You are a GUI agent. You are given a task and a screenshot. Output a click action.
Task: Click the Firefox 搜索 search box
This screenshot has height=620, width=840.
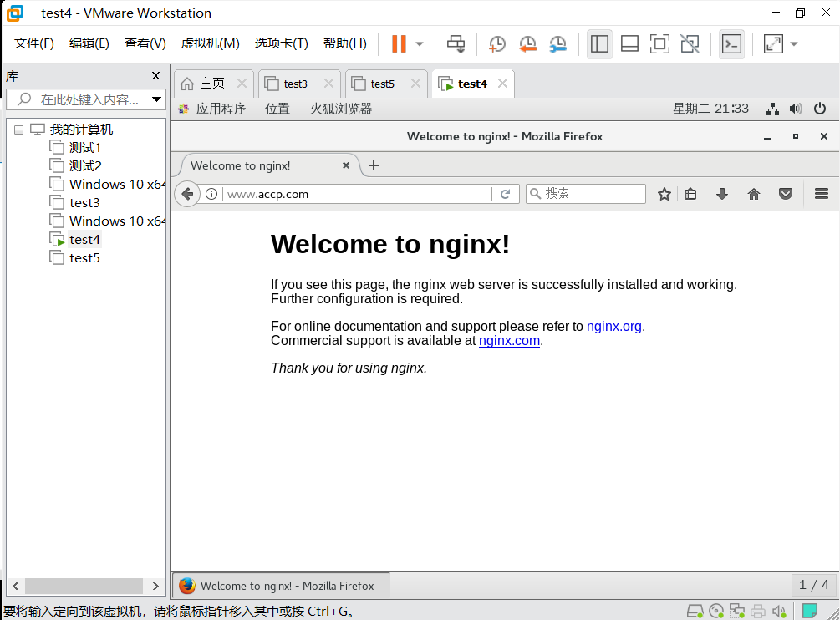(586, 194)
